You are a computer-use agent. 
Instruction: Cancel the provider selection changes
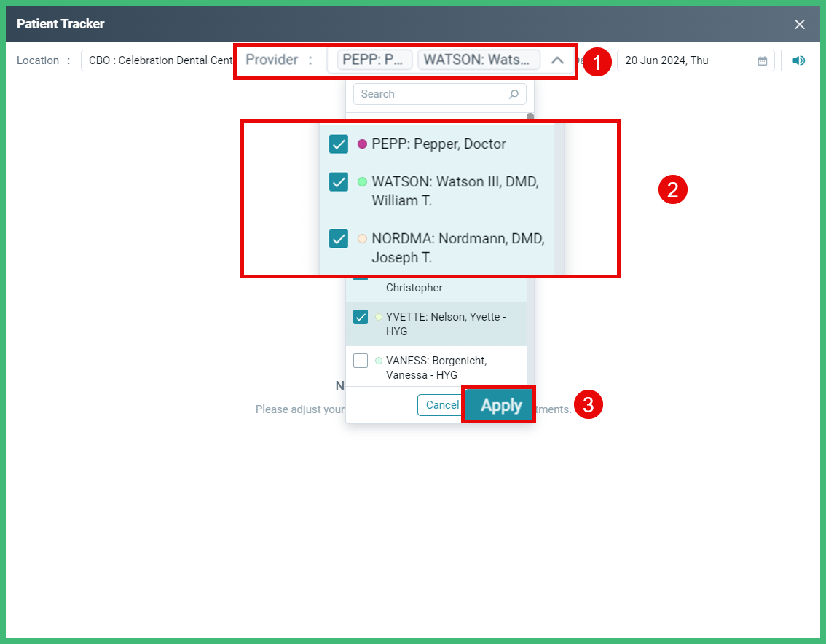[440, 404]
